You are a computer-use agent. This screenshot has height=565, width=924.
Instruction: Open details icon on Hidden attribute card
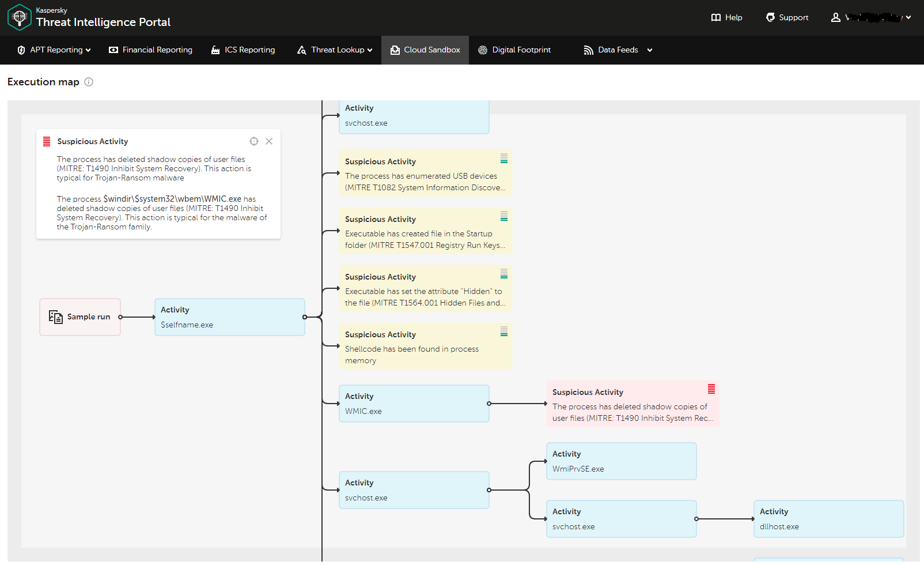coord(504,274)
